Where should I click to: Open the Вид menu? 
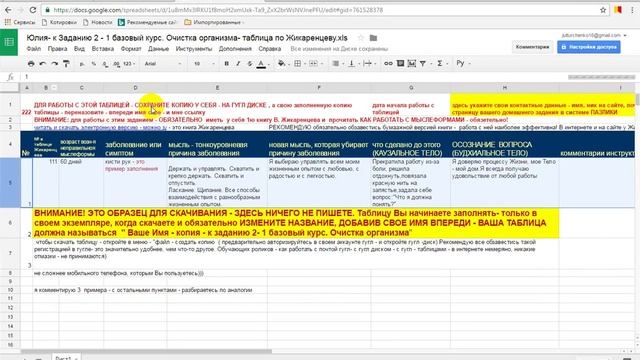click(x=79, y=49)
